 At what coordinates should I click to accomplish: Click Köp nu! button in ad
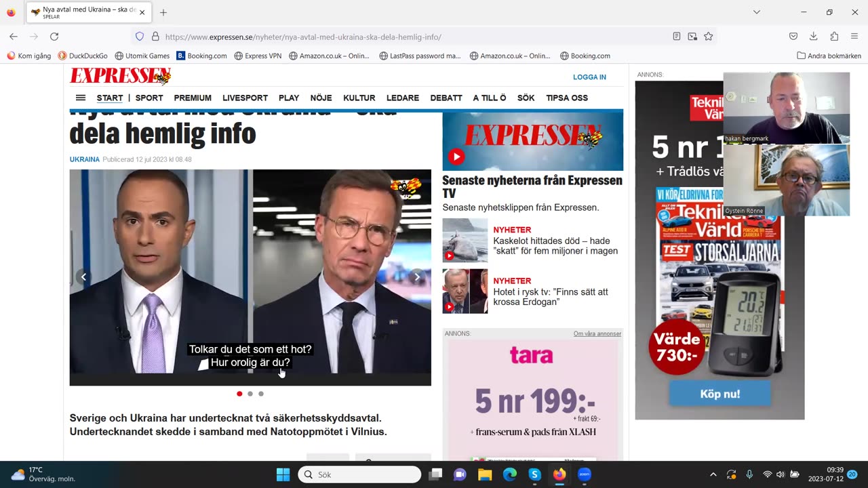[719, 394]
